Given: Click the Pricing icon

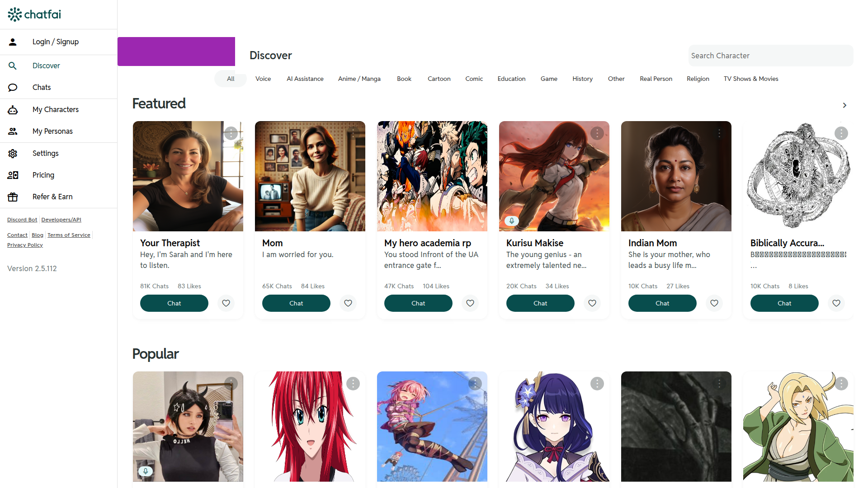Looking at the screenshot, I should tap(13, 175).
